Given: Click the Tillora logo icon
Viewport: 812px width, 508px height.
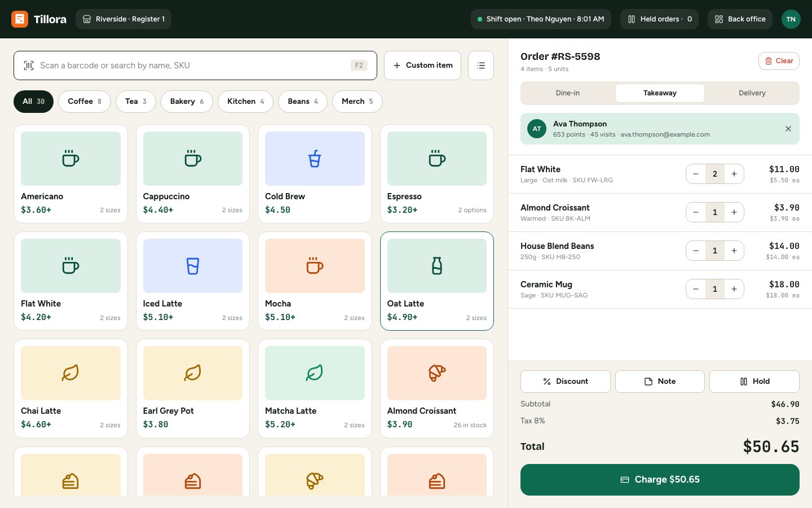Looking at the screenshot, I should (x=20, y=19).
